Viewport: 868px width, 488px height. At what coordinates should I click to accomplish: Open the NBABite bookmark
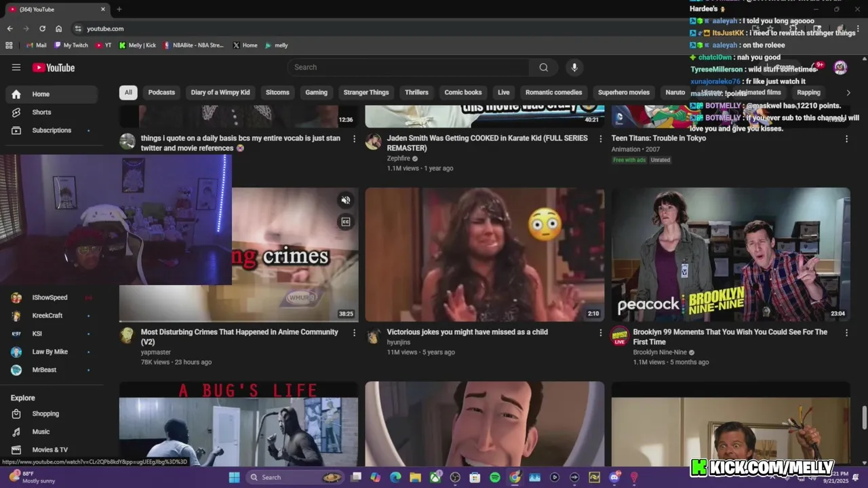point(193,45)
